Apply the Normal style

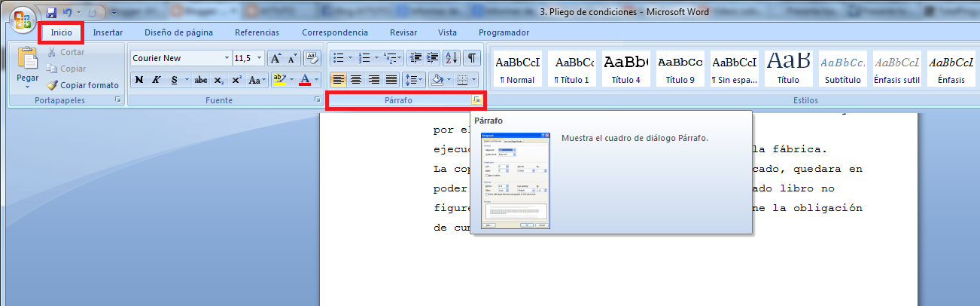pyautogui.click(x=517, y=69)
